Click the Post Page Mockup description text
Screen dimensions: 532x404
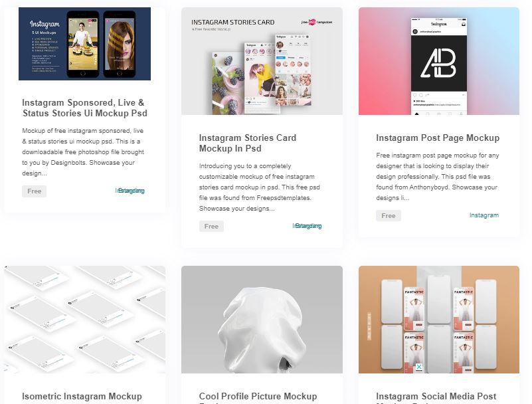[x=437, y=177]
